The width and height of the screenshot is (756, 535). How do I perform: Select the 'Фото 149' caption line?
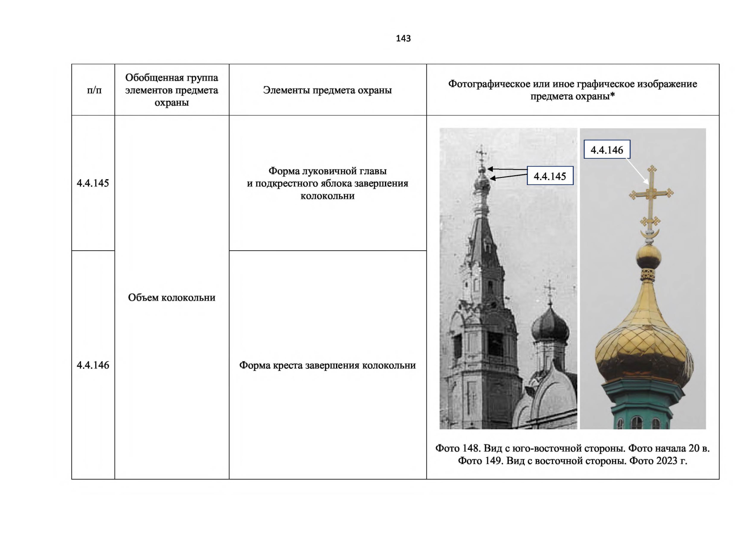[x=572, y=461]
